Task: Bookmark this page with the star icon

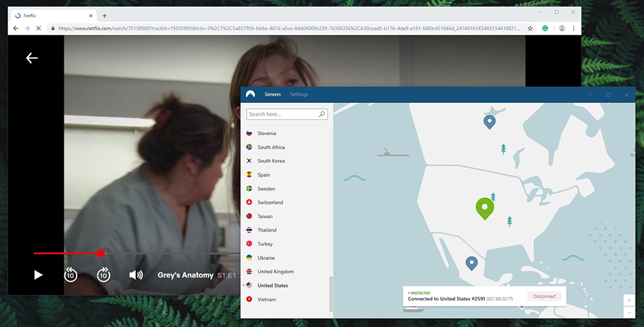Action: point(530,28)
